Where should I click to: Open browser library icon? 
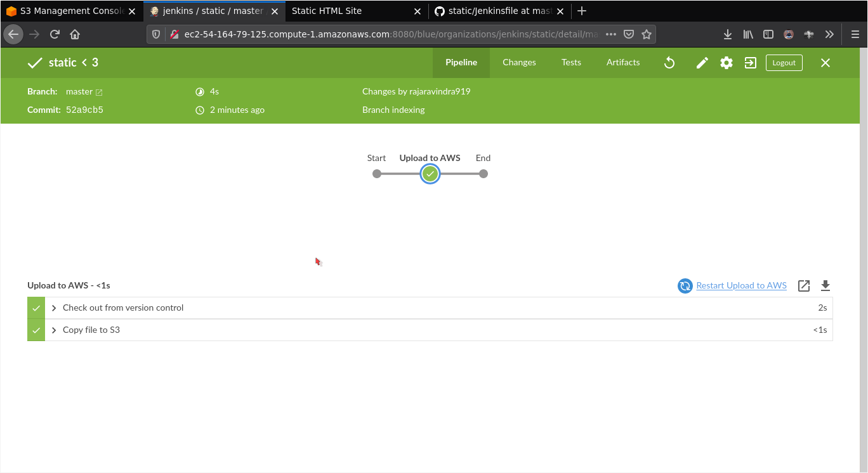click(749, 34)
